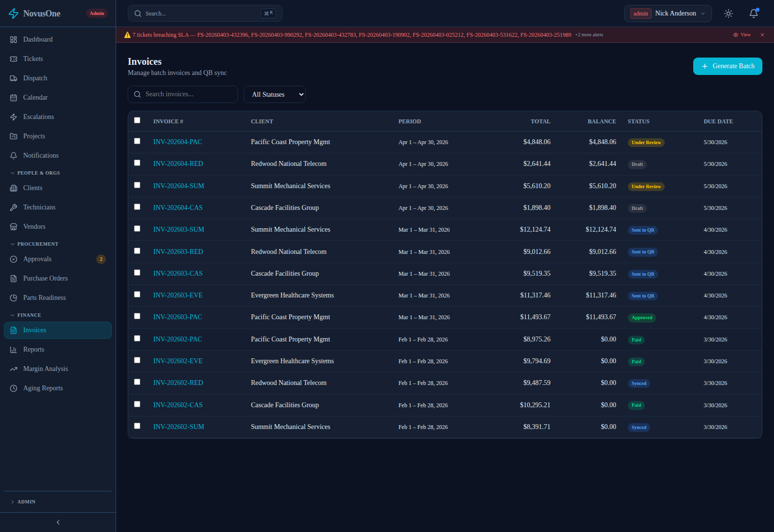Viewport: 774px width, 532px height.
Task: Collapse the sidebar with the chevron
Action: coord(58,522)
